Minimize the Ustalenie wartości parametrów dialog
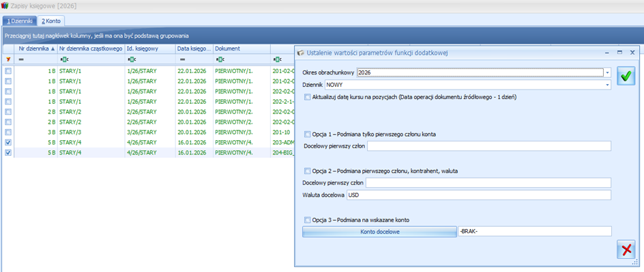 coord(607,53)
